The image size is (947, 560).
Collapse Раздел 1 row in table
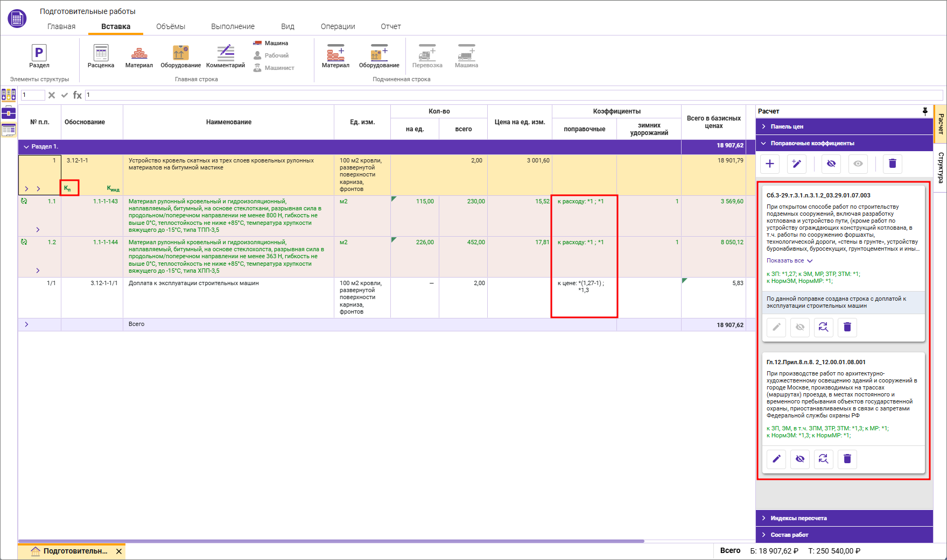[x=26, y=147]
